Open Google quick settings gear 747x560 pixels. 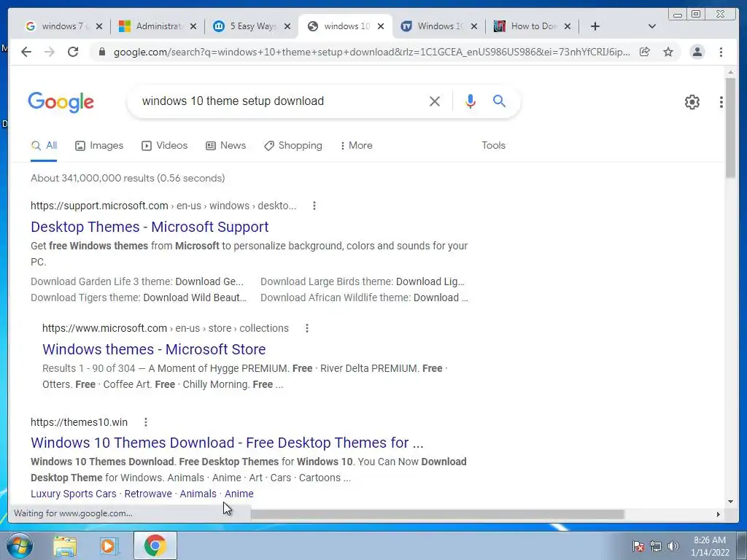692,102
